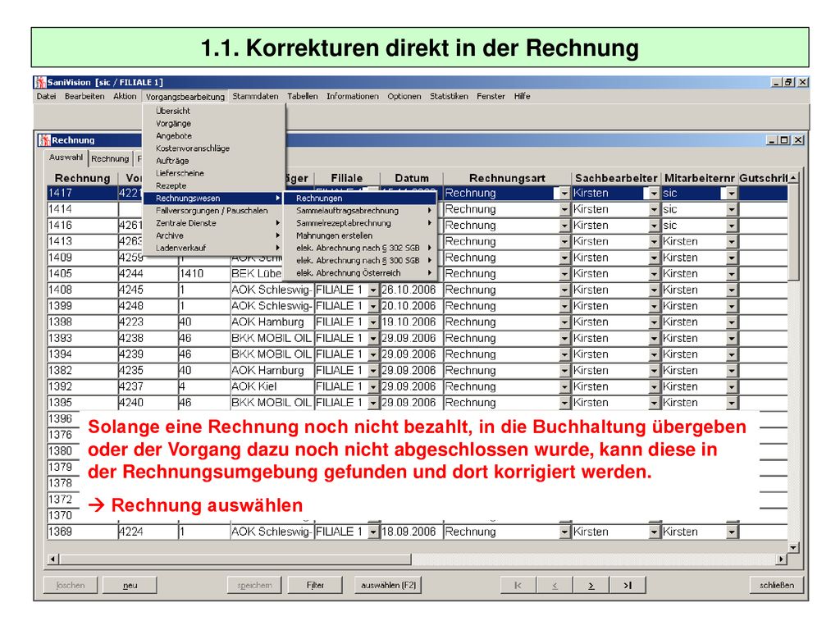The width and height of the screenshot is (840, 630).
Task: Select Rechnungen in the Rechnungswesen submenu
Action: coord(360,199)
